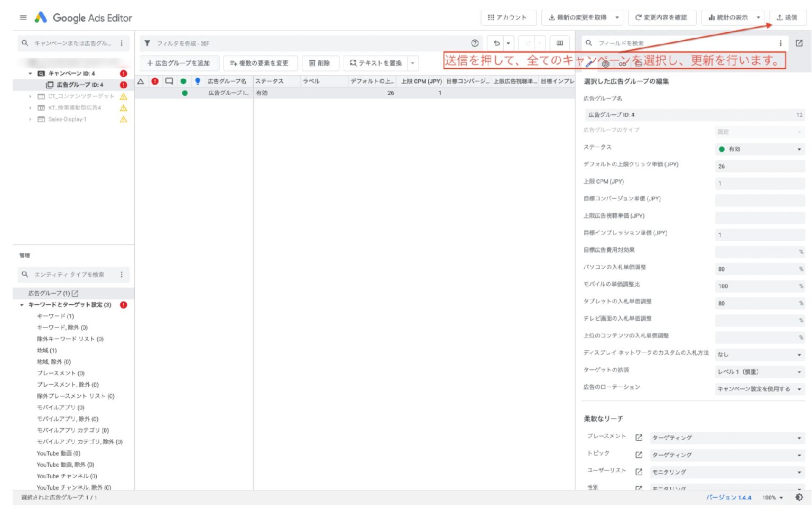The width and height of the screenshot is (812, 509).
Task: Click the 送信 post button
Action: click(787, 17)
